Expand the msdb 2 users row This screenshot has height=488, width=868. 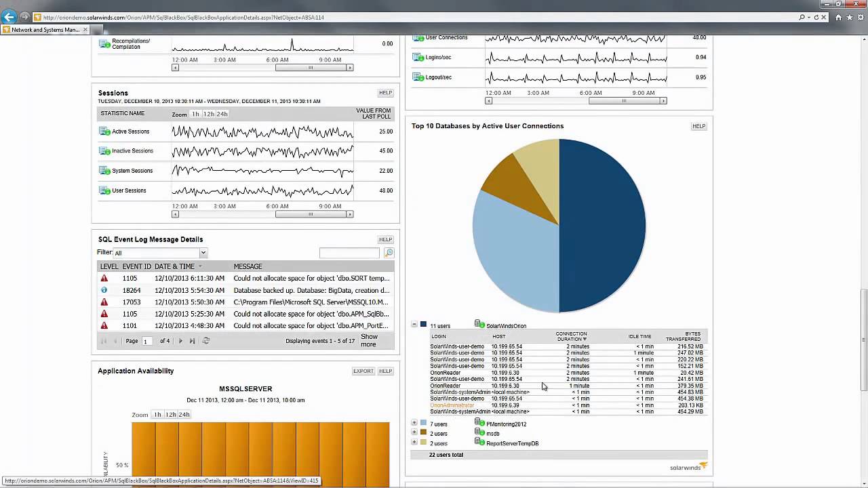[x=414, y=433]
